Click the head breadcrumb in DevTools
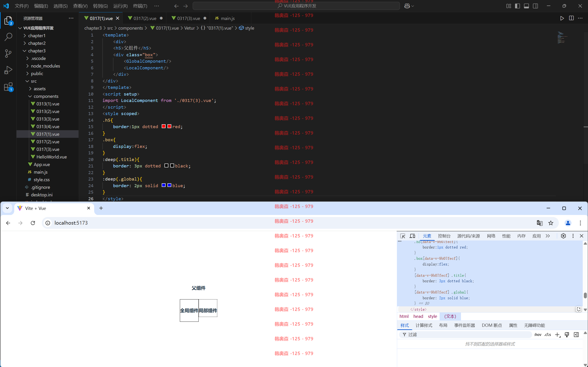This screenshot has width=588, height=367. click(x=418, y=316)
